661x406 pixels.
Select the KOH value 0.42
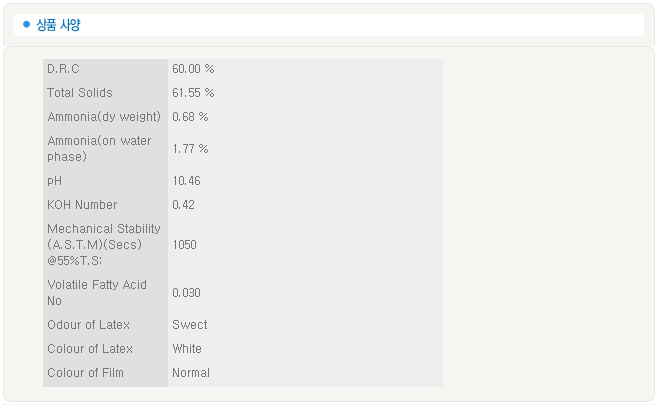pos(183,205)
